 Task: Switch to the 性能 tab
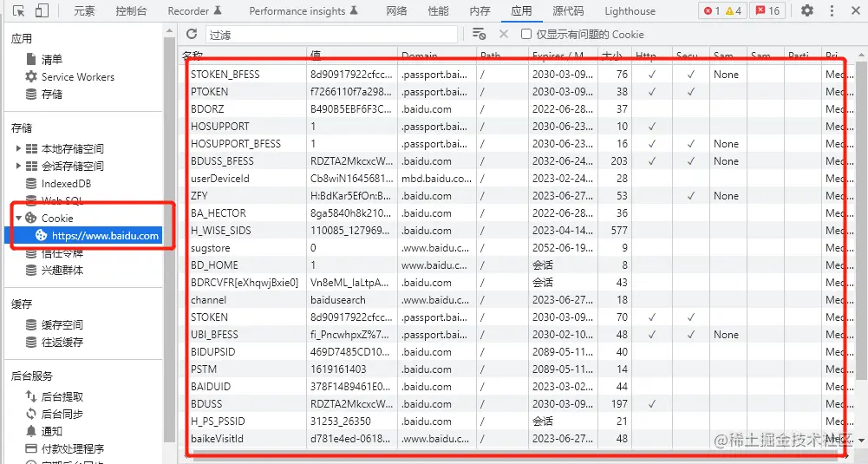pos(439,10)
